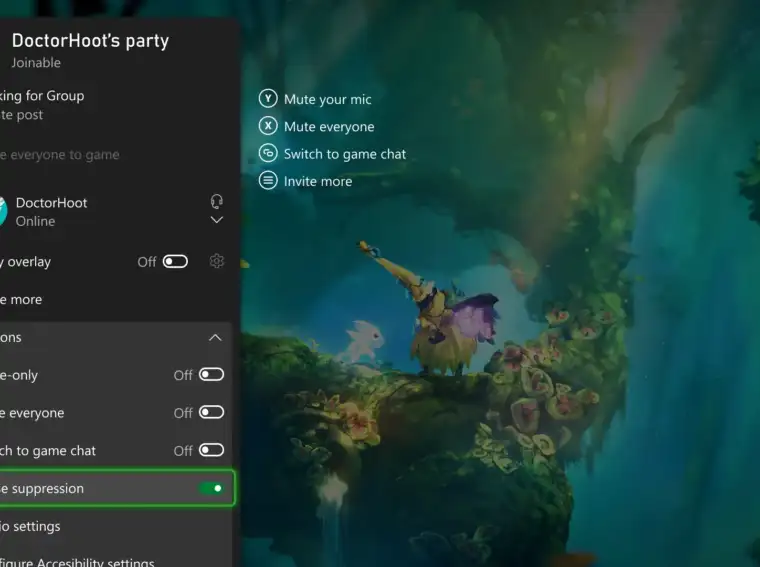Screen dimensions: 760x567
Task: Disable the noise suppression toggle
Action: [x=211, y=488]
